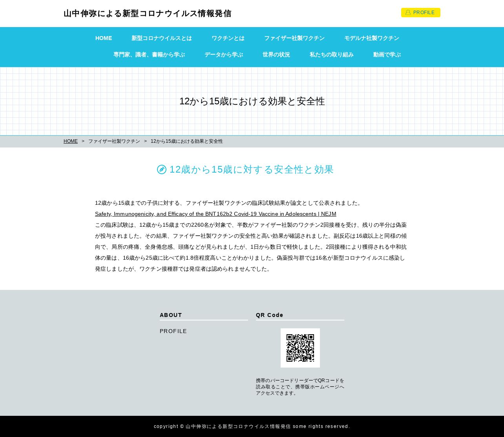The image size is (504, 437).
Task: Open データから学ぶ menu item
Action: (x=224, y=55)
